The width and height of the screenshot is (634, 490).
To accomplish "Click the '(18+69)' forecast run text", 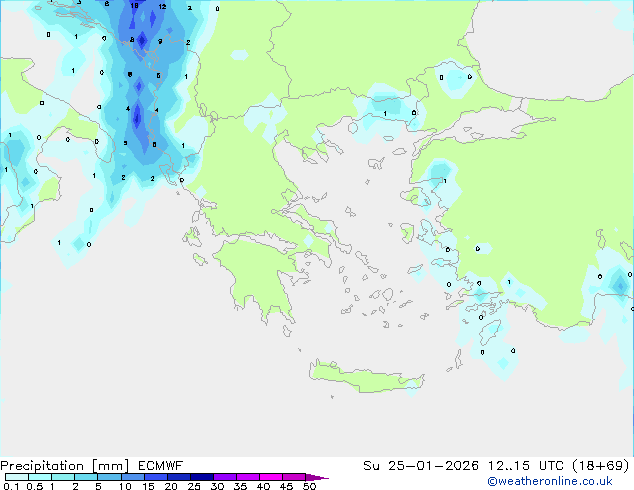I will coord(600,466).
